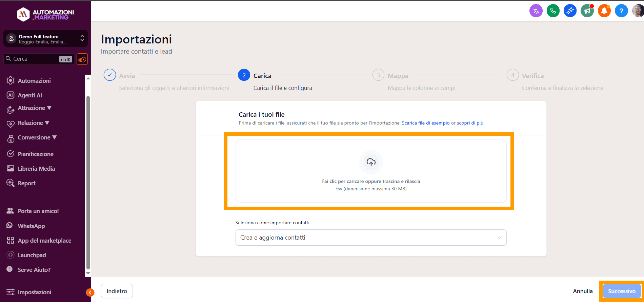The height and width of the screenshot is (302, 644).
Task: Click the Serve Aiuto help icon
Action: click(9, 269)
